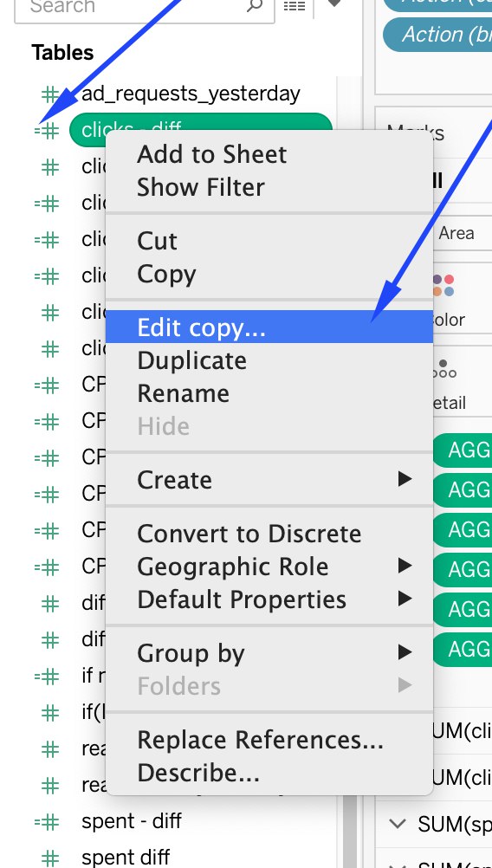The image size is (492, 868).
Task: Click the first AGG pill in Marks
Action: (x=462, y=450)
